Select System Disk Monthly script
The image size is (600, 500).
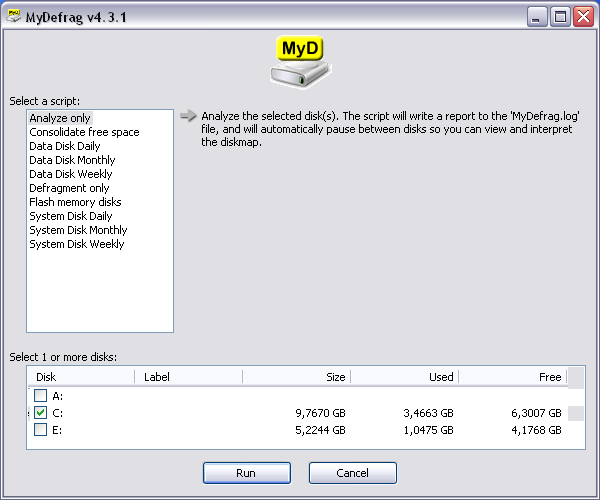pos(78,230)
